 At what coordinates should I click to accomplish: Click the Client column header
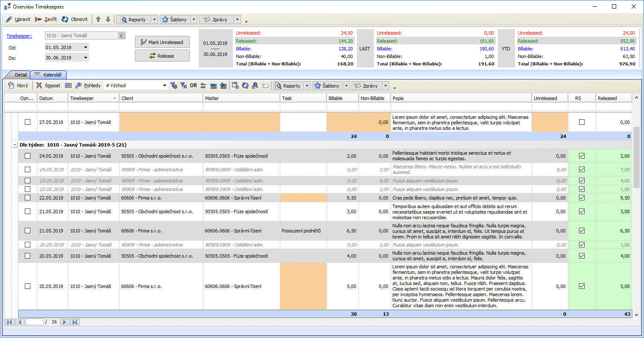click(161, 98)
